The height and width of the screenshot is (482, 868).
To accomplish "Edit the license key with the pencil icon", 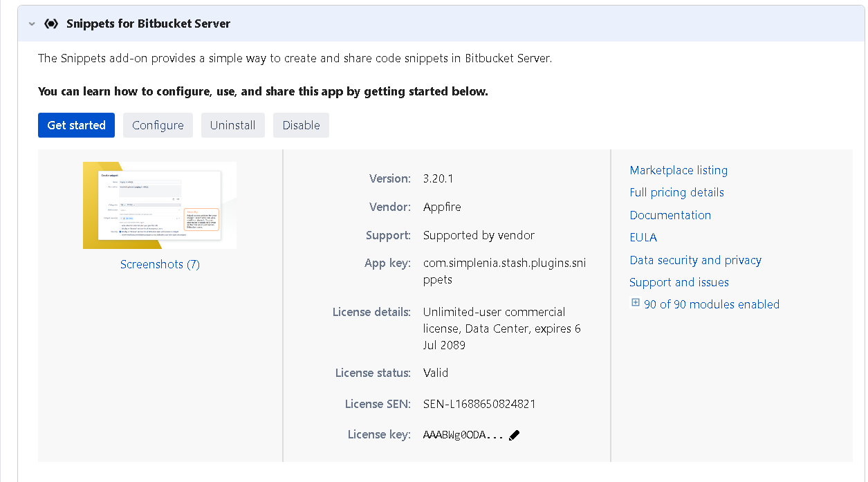I will 515,435.
